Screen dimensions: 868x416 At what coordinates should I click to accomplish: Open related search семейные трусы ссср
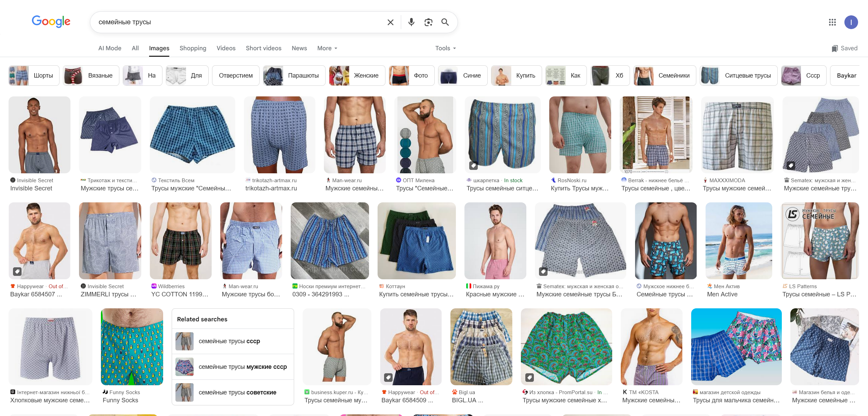(233, 341)
